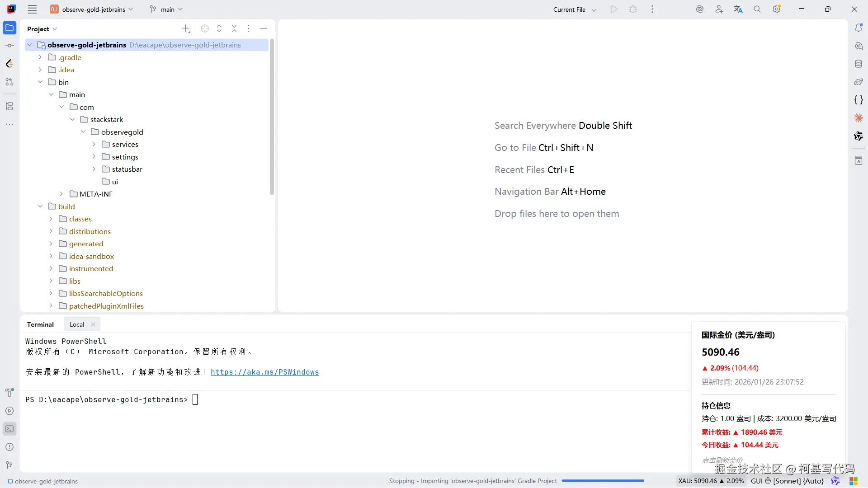
Task: Click Search Everywhere magnifier icon
Action: pos(757,9)
